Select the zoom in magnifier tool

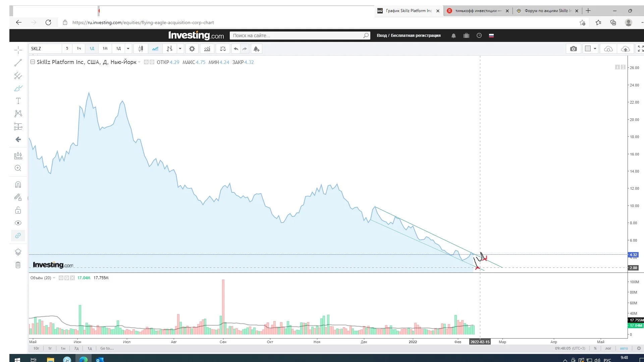(x=18, y=168)
